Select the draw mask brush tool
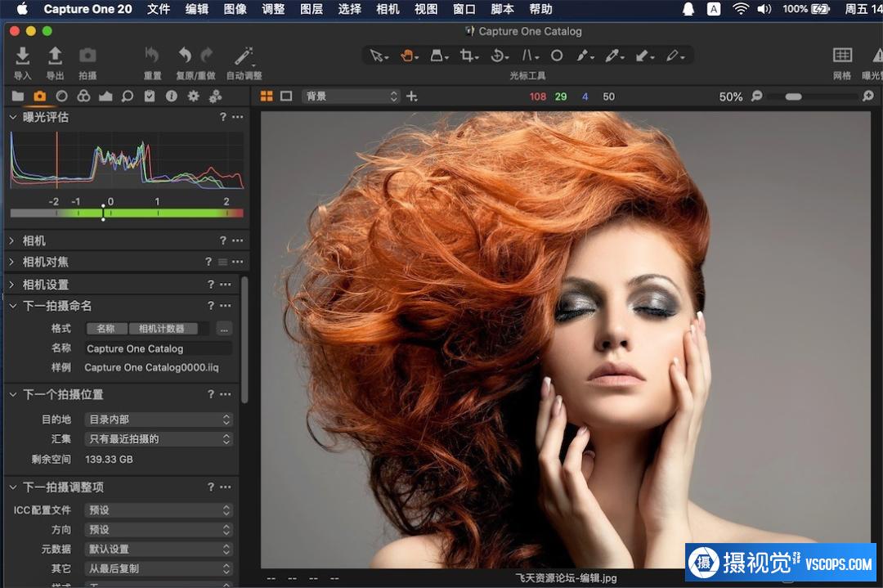Image resolution: width=883 pixels, height=588 pixels. [x=584, y=56]
